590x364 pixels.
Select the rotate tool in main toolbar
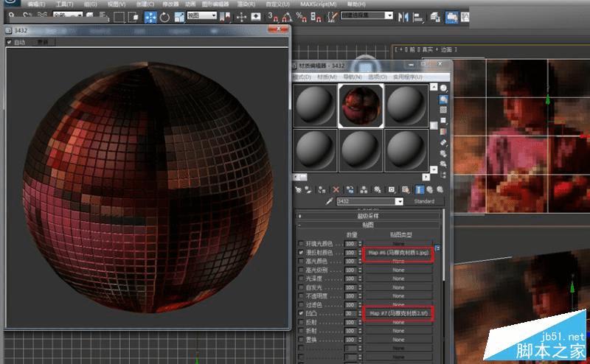tap(164, 15)
